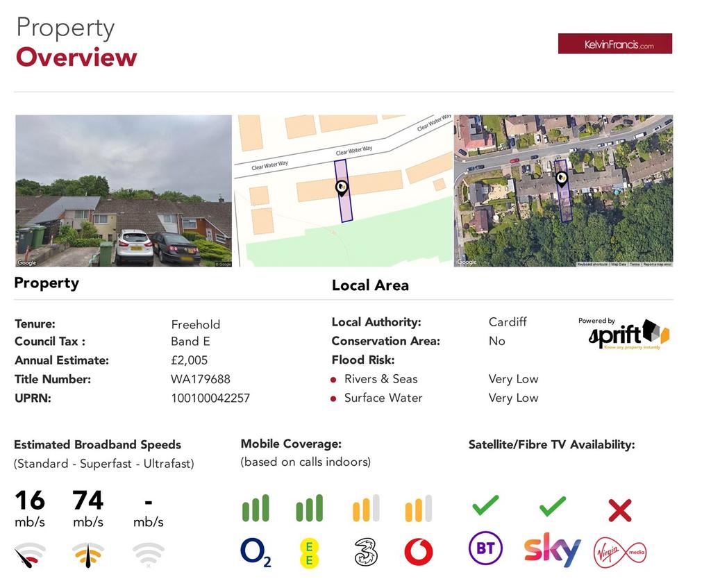Click the Sky logo
This screenshot has width=711, height=588.
point(552,549)
